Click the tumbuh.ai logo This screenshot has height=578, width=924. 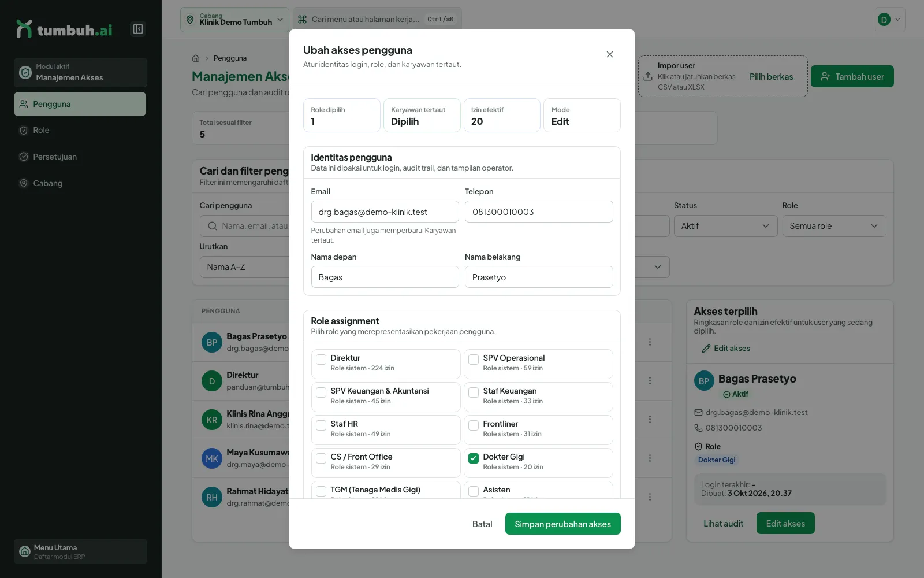tap(64, 29)
